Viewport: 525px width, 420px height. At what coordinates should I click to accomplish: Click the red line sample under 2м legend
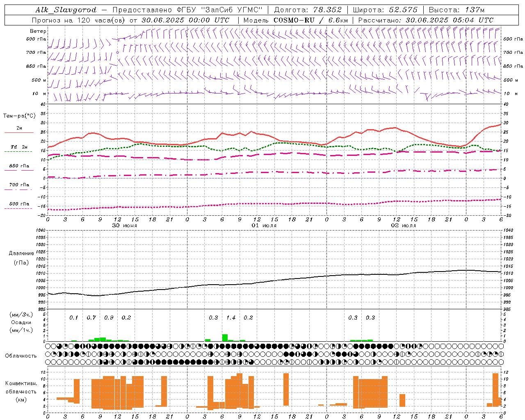tap(19, 133)
